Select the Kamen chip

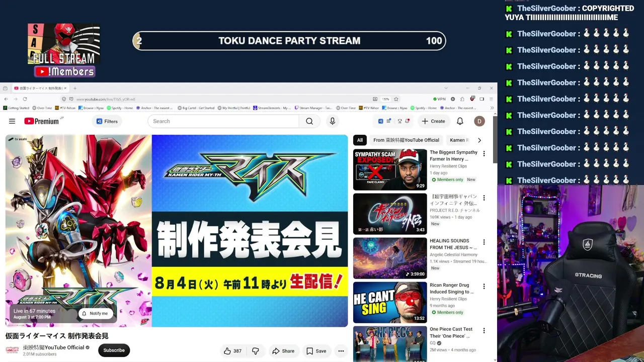point(459,140)
